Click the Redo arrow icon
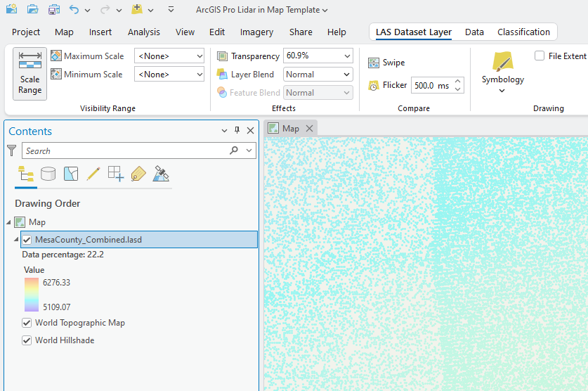Image resolution: width=588 pixels, height=391 pixels. point(105,10)
